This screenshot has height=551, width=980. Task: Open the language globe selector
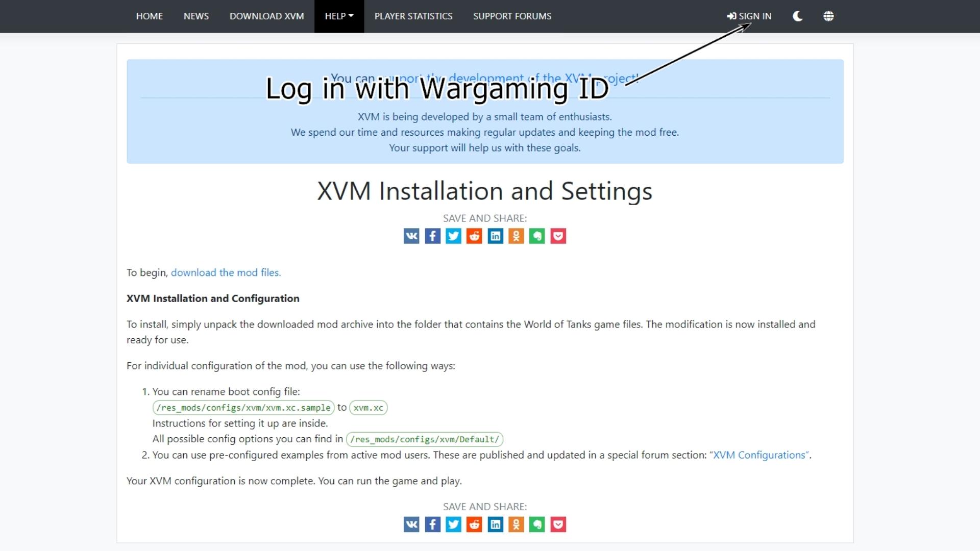[x=828, y=16]
